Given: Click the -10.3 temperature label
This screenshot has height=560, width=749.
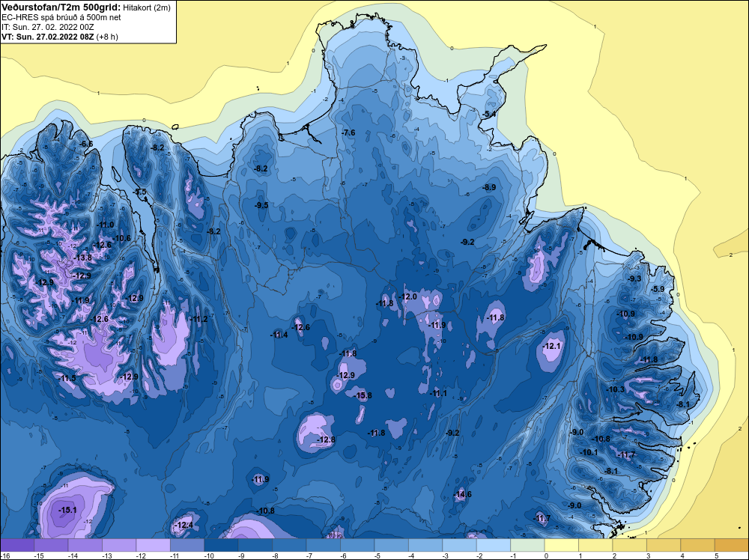Looking at the screenshot, I should (x=615, y=389).
